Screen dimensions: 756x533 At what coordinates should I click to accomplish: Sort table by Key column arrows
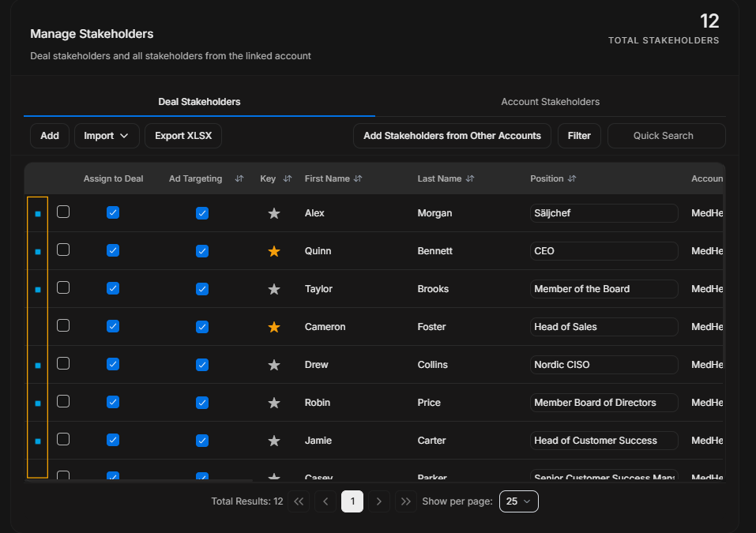pyautogui.click(x=288, y=178)
